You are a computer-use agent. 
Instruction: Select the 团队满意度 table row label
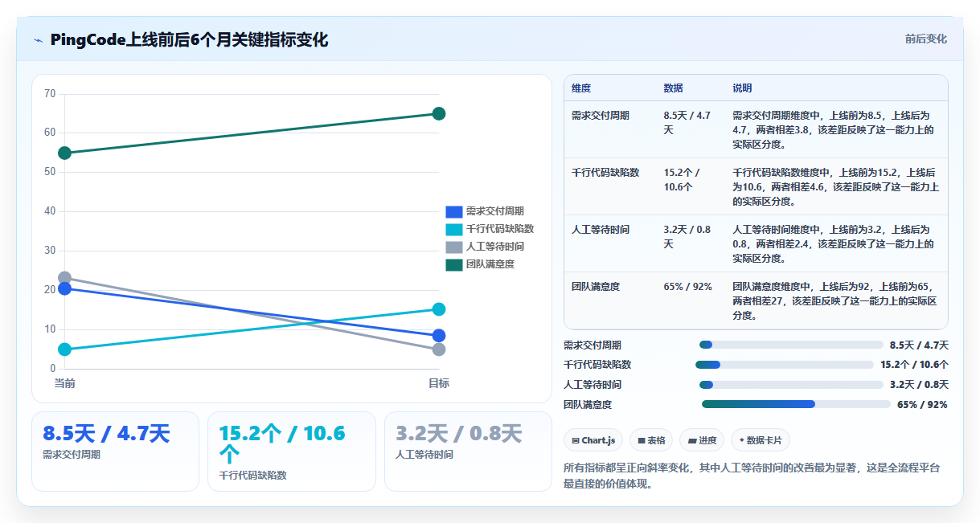pos(596,287)
